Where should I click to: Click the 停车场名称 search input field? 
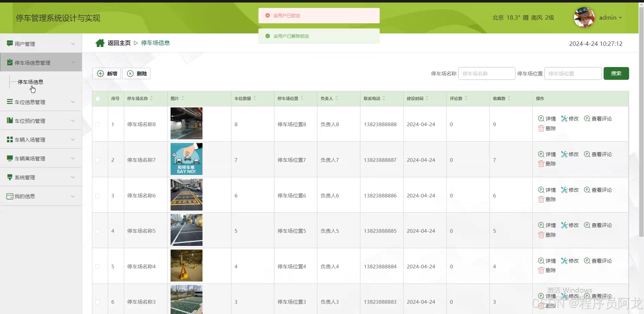pyautogui.click(x=486, y=74)
